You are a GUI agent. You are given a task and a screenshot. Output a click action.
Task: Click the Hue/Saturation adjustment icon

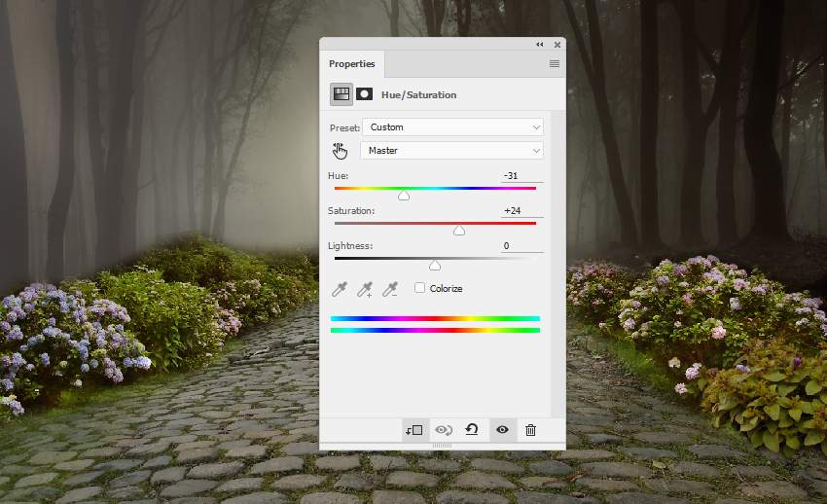pos(342,94)
